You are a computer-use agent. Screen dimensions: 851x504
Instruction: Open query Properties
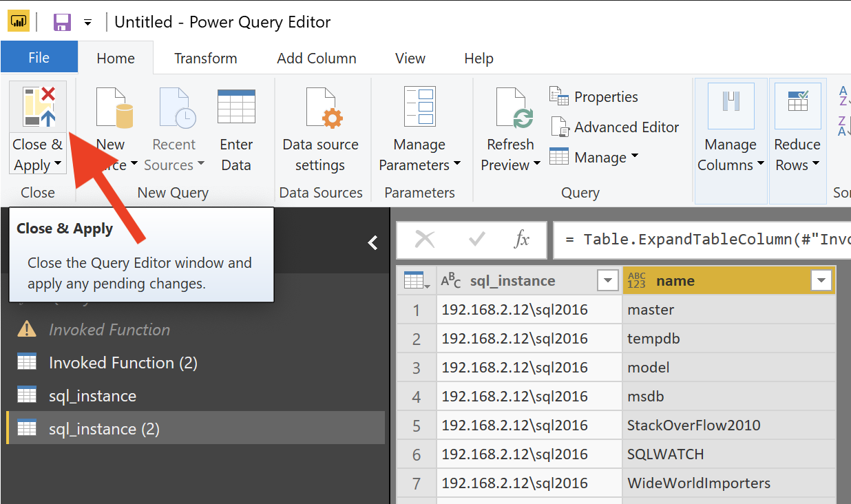(x=593, y=96)
